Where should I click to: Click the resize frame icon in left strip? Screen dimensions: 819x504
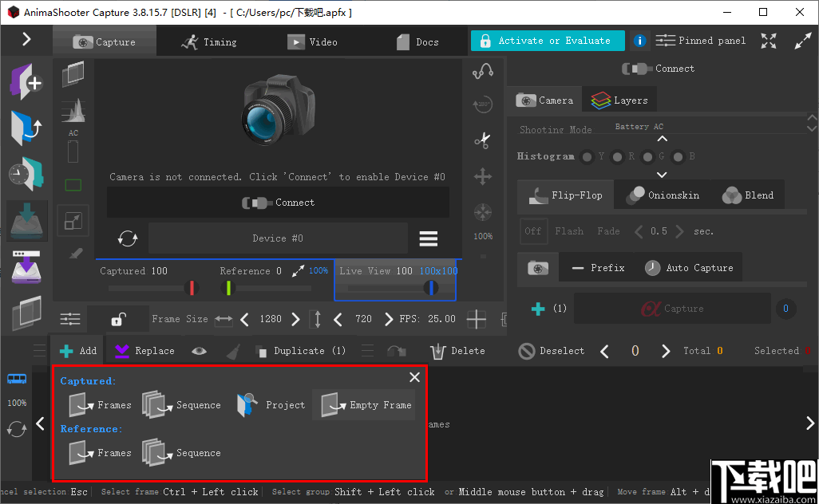tap(73, 221)
